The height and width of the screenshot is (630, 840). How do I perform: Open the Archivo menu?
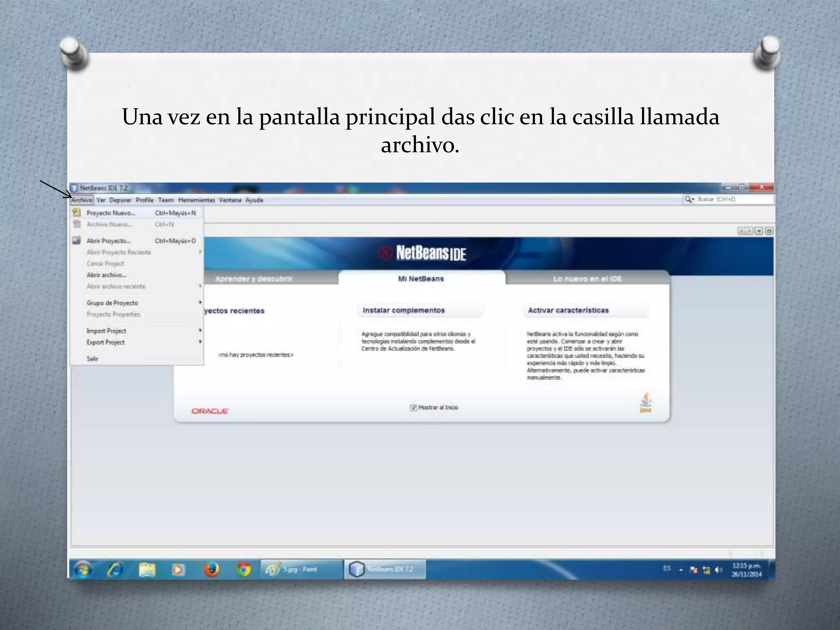[x=82, y=200]
